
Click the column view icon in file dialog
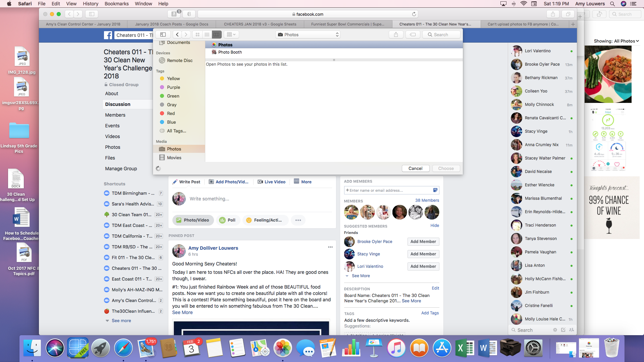216,35
